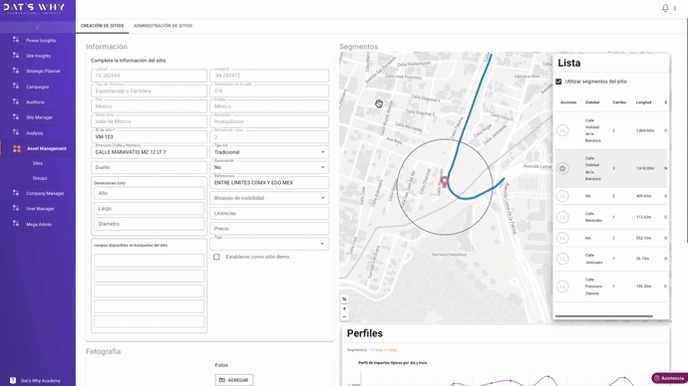Click the action icon for Calle Maravatio segment
The height and width of the screenshot is (386, 688).
[x=563, y=217]
